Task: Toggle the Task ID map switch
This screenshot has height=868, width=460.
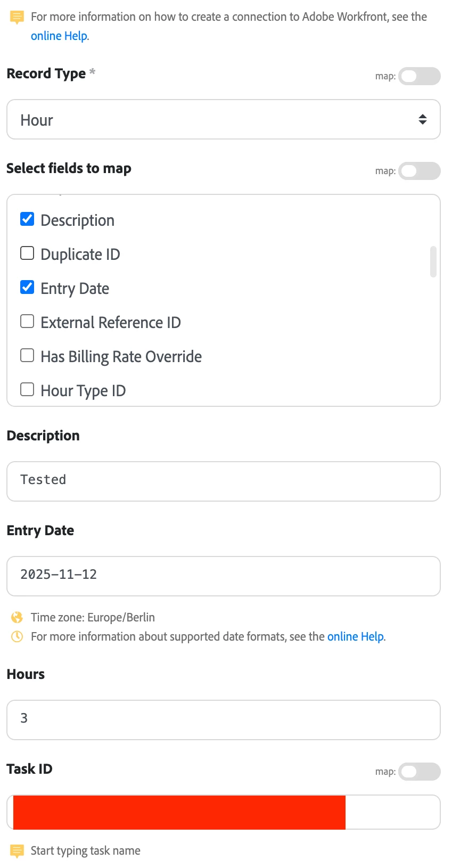Action: coord(419,772)
